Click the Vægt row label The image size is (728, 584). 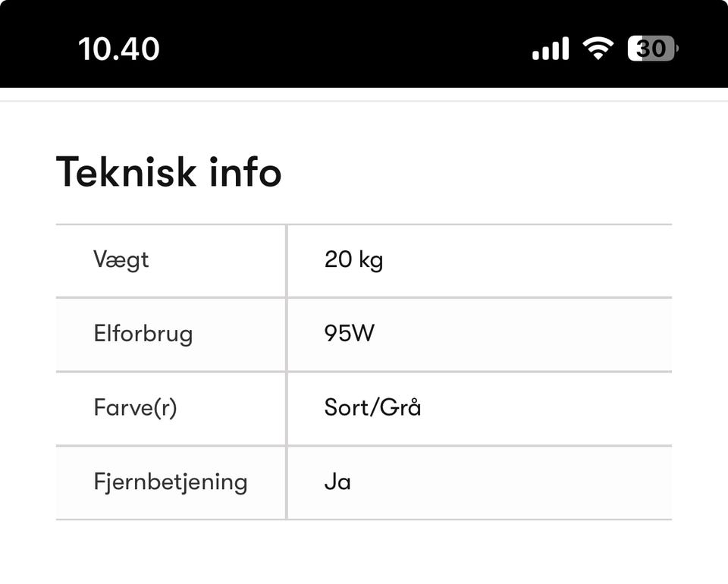coord(121,260)
